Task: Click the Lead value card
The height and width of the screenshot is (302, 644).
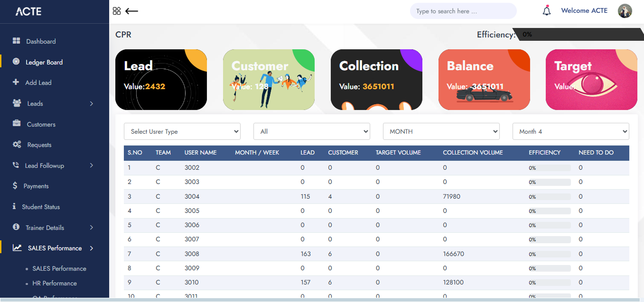Action: click(x=161, y=80)
